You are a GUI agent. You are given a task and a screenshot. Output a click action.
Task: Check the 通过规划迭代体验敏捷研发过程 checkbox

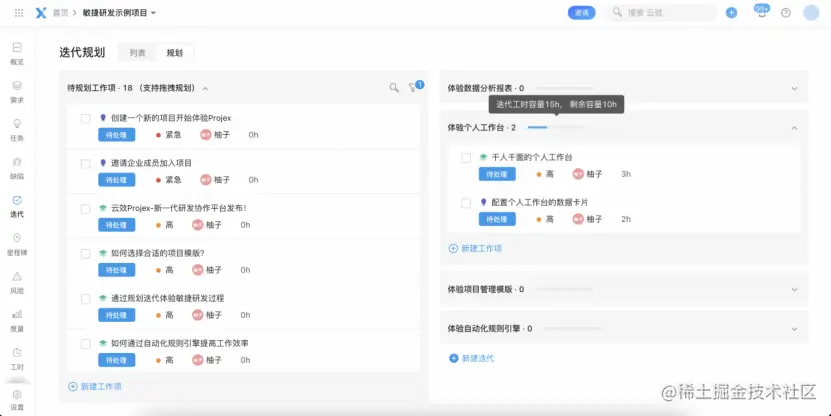85,299
